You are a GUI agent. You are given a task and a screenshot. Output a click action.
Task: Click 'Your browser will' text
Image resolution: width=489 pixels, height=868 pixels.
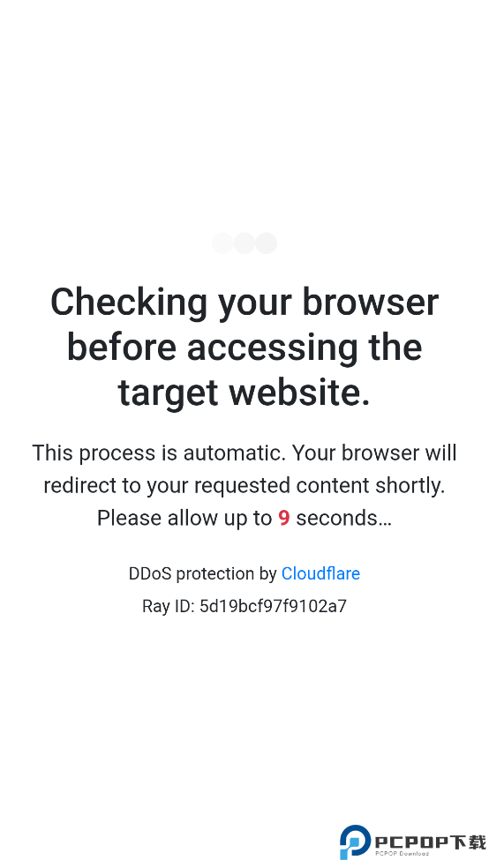(x=374, y=453)
